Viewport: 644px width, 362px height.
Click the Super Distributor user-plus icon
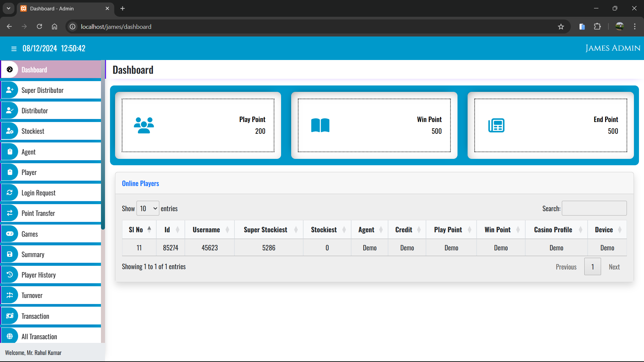[10, 90]
